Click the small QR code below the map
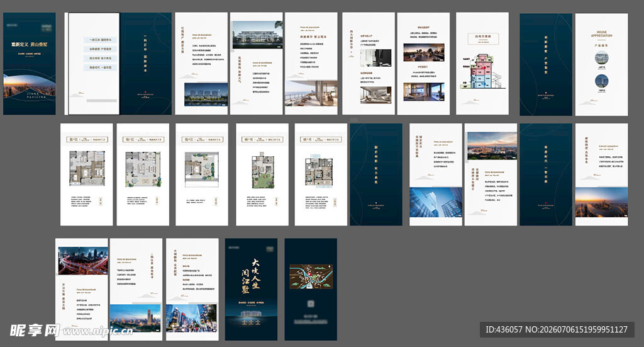The image size is (644, 347). 311,304
